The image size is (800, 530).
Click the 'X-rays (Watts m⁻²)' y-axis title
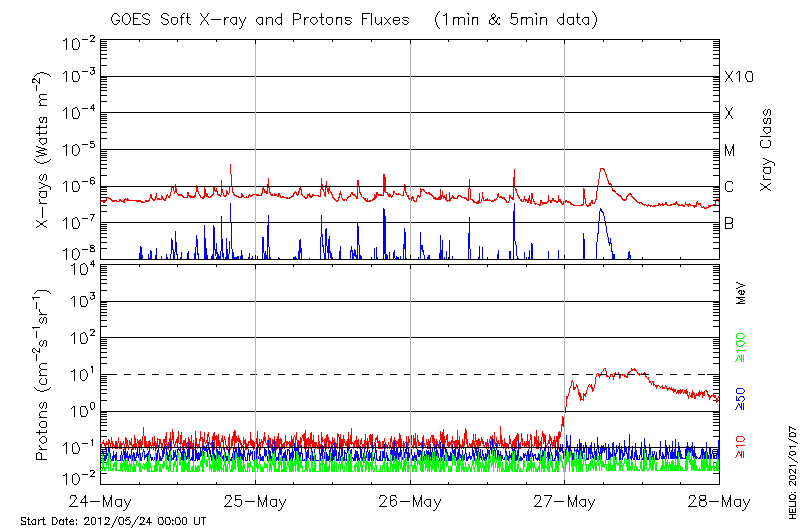tap(44, 150)
